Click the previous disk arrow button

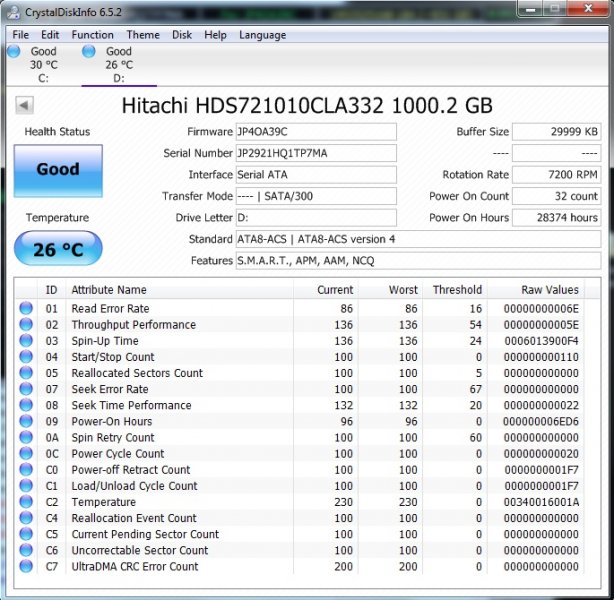[24, 106]
